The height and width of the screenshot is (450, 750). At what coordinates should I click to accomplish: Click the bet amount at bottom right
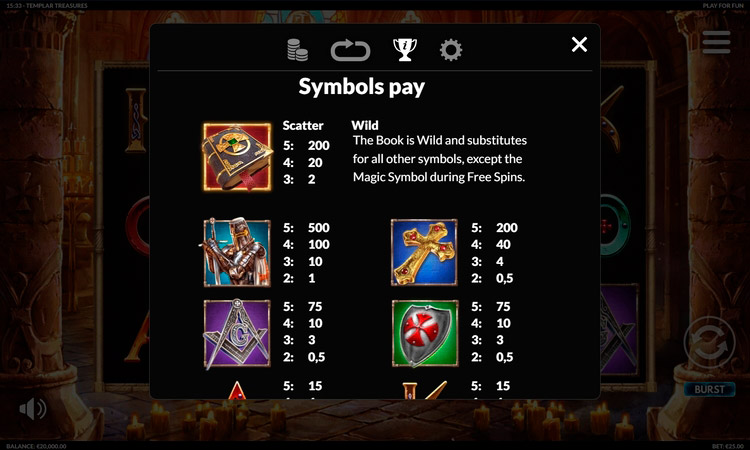click(728, 446)
